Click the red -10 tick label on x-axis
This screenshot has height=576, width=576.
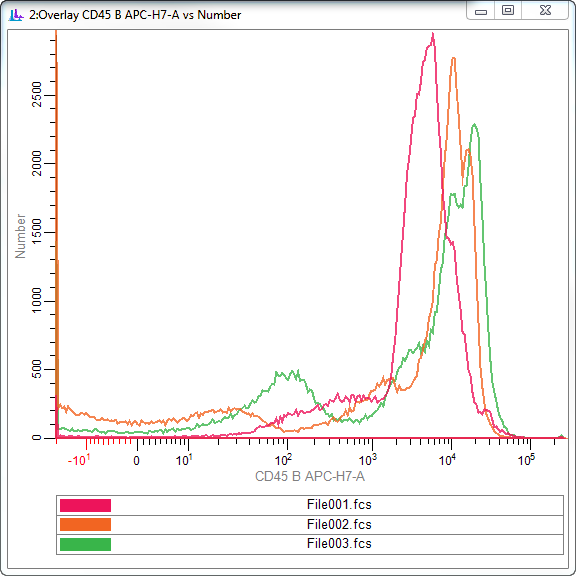click(x=79, y=460)
